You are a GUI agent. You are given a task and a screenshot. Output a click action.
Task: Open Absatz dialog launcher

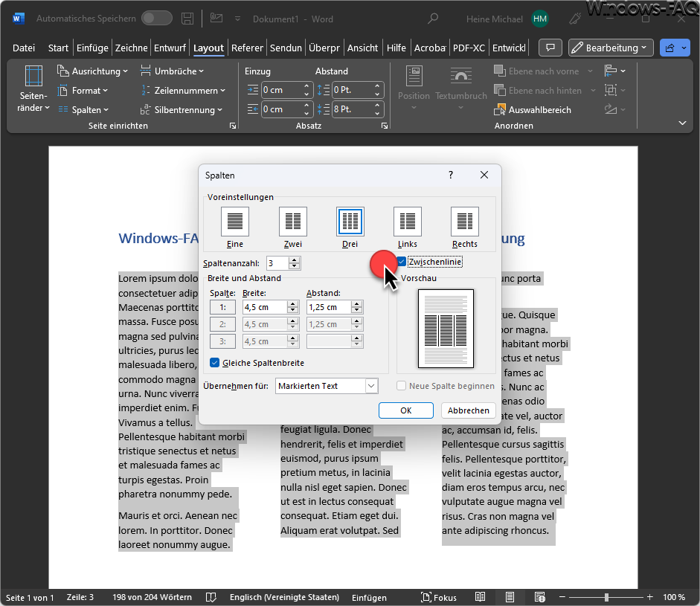(x=385, y=126)
